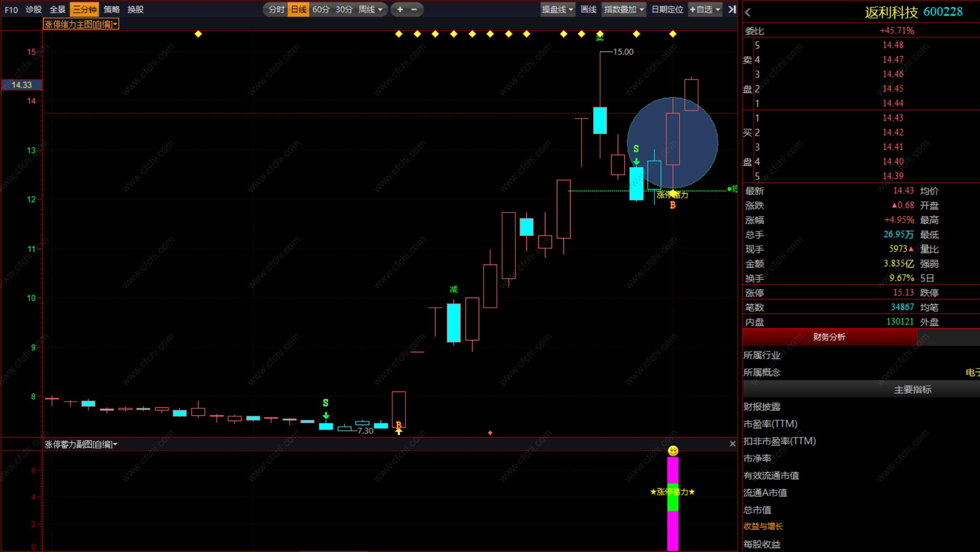The image size is (980, 552).
Task: Click the 画线 drawing button
Action: click(x=588, y=9)
